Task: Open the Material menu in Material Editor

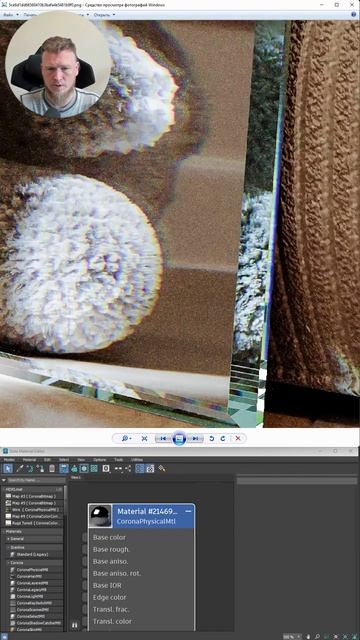Action: [29, 460]
